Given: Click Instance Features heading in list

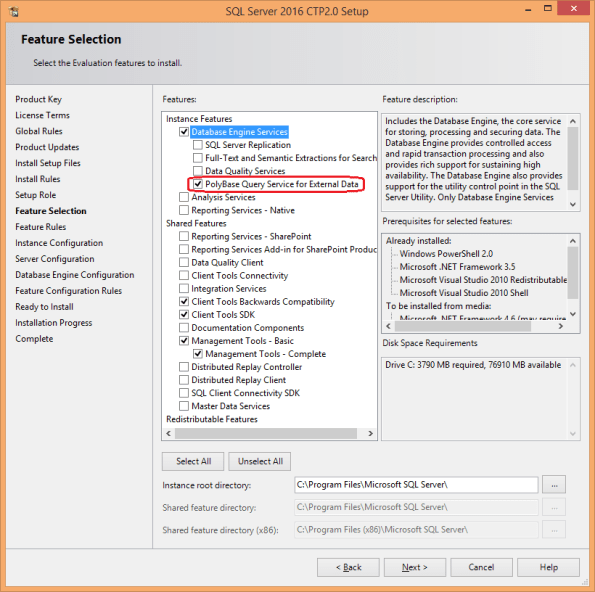Looking at the screenshot, I should [x=199, y=119].
